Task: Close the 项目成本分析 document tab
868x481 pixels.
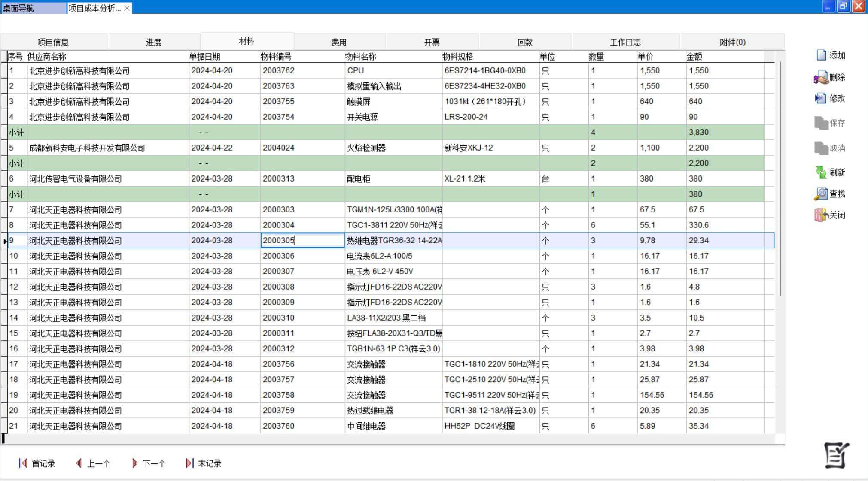Action: click(x=127, y=8)
